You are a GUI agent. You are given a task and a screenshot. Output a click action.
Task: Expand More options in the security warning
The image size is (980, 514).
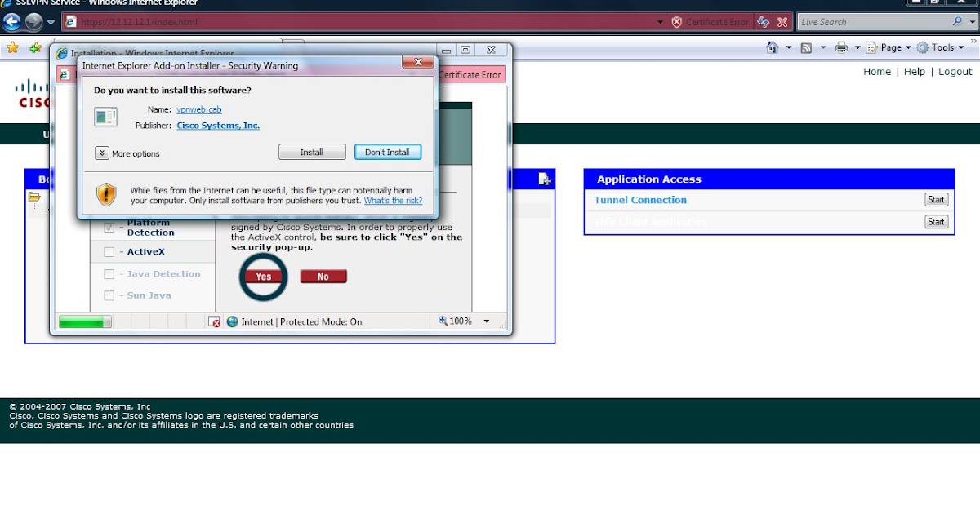tap(102, 153)
